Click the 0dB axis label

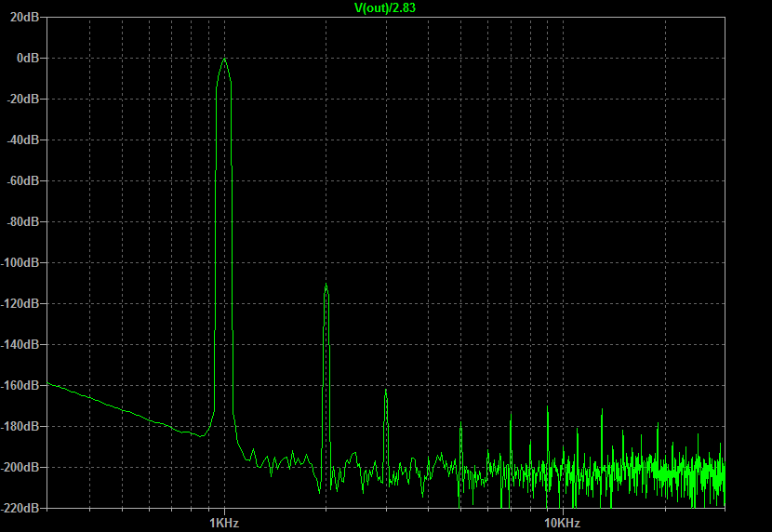tap(28, 58)
